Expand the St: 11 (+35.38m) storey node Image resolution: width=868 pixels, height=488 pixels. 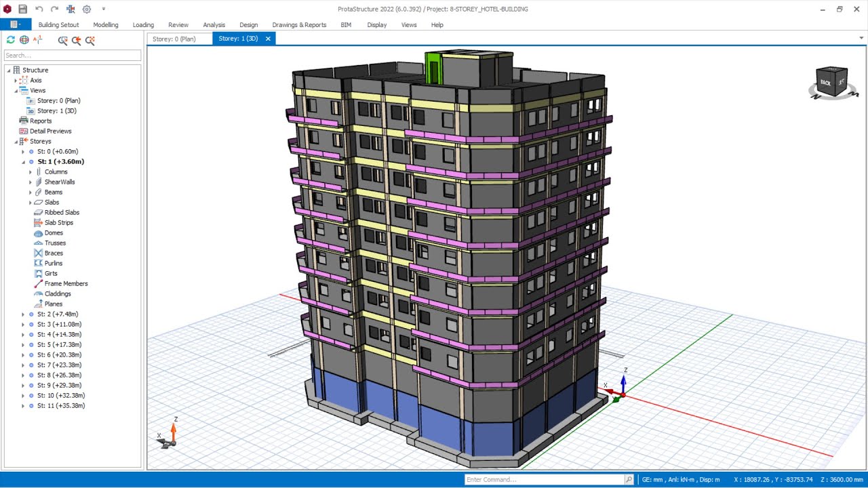coord(23,405)
